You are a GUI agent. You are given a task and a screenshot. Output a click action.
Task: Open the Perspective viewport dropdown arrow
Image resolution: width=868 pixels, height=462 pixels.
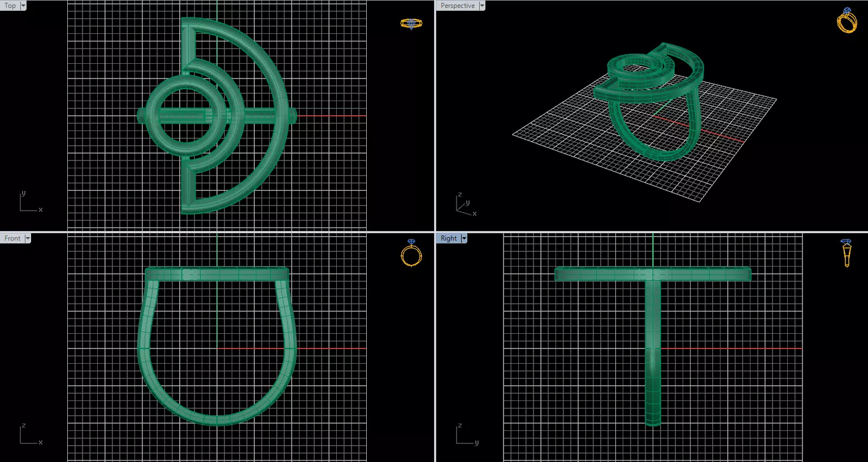[482, 6]
